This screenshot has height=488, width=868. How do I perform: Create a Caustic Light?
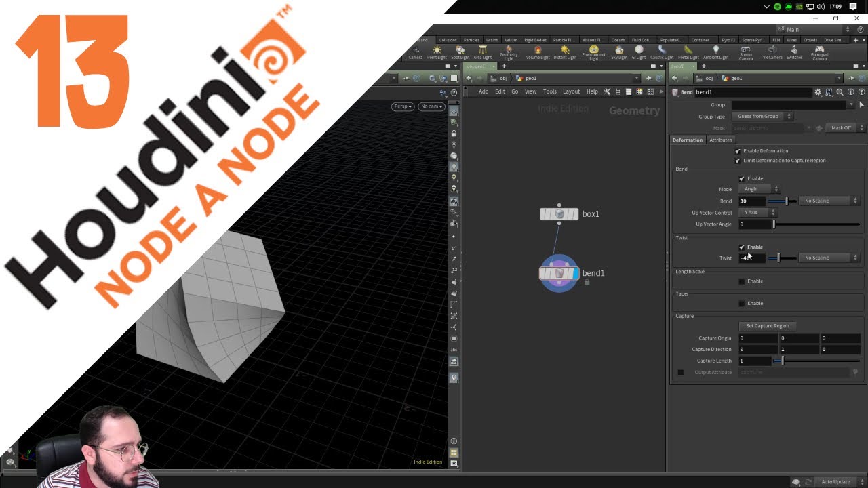(662, 52)
